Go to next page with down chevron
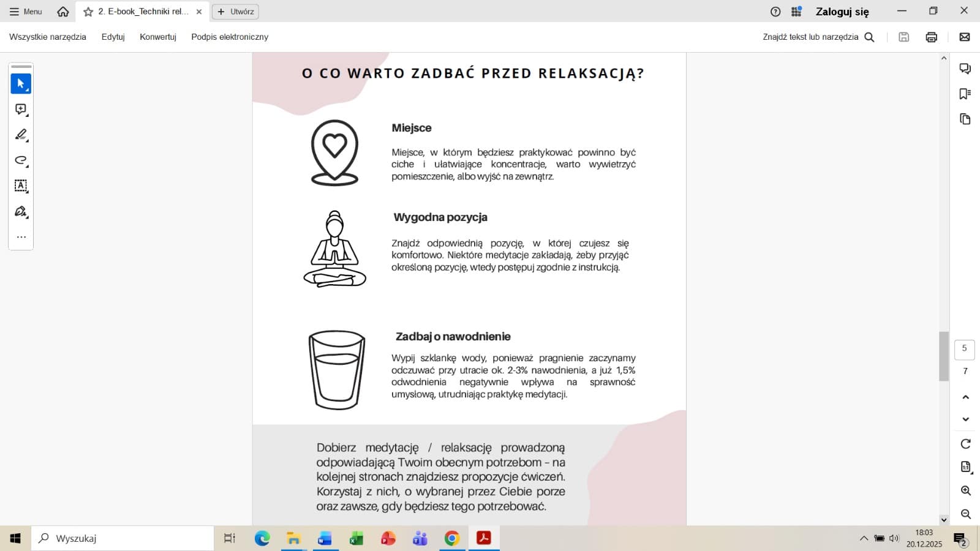The height and width of the screenshot is (551, 980). click(965, 419)
